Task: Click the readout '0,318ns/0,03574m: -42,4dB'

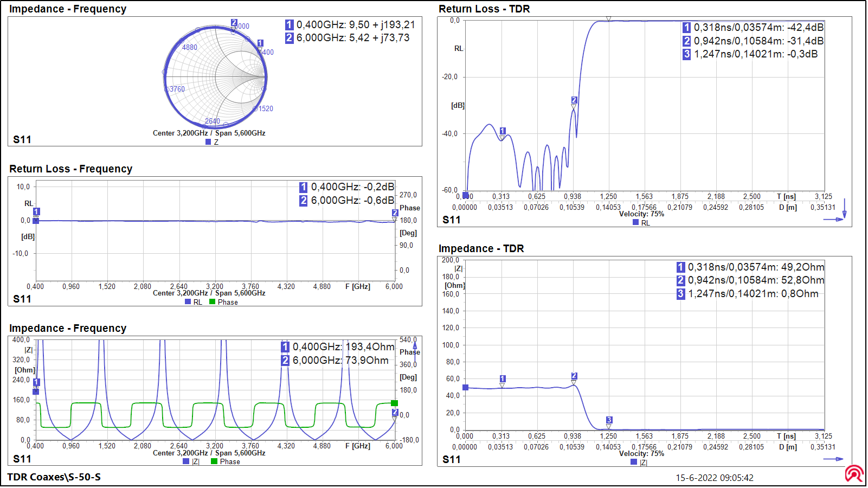Action: 758,28
